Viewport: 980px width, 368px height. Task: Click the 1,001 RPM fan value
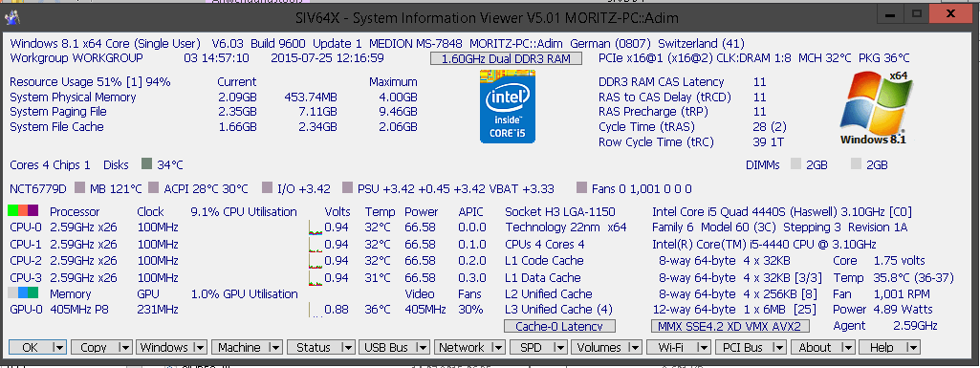click(x=902, y=293)
